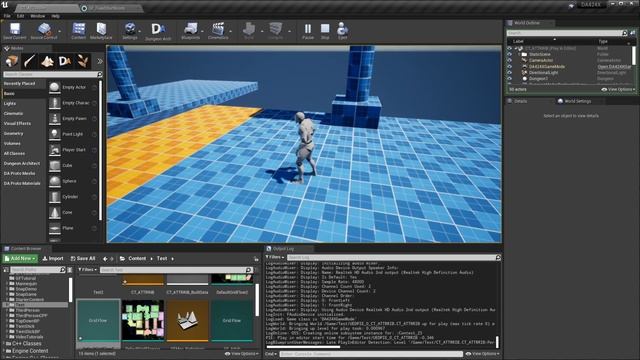Select the Foliage mode icon
Viewport: 640px width, 360px height.
pos(83,61)
